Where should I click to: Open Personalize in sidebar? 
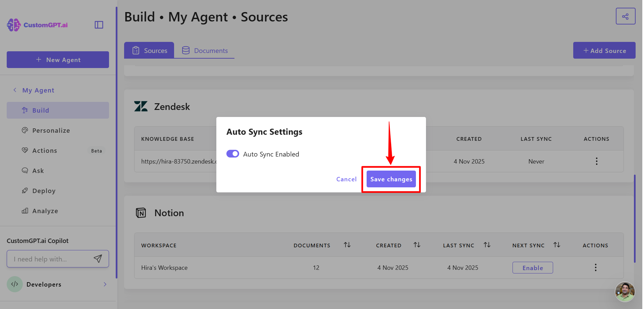click(58, 130)
